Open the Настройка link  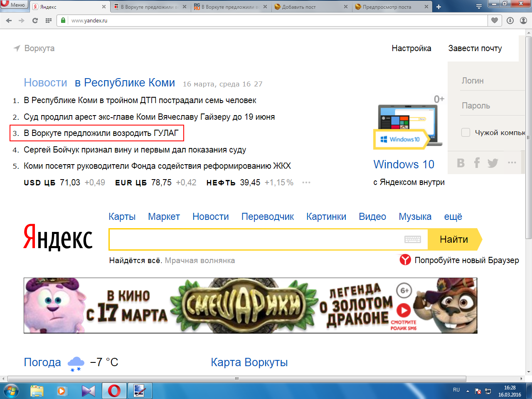click(x=411, y=48)
